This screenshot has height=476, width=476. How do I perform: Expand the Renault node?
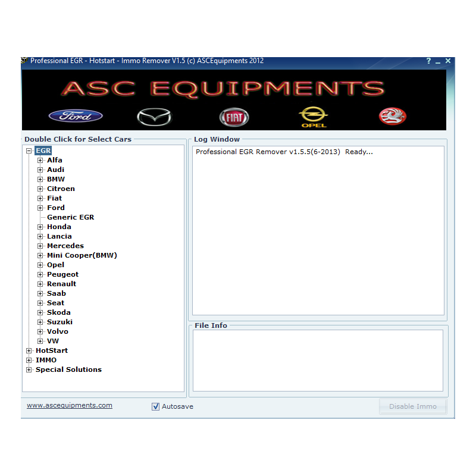pos(40,284)
